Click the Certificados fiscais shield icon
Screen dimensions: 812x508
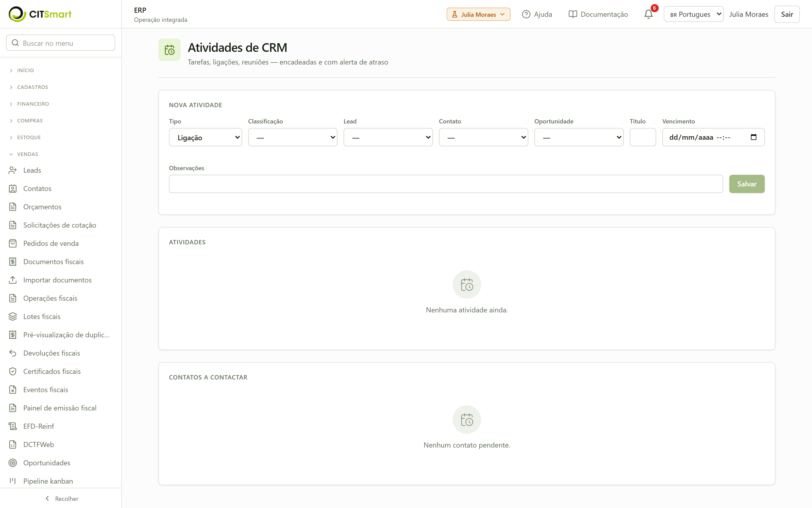point(13,372)
